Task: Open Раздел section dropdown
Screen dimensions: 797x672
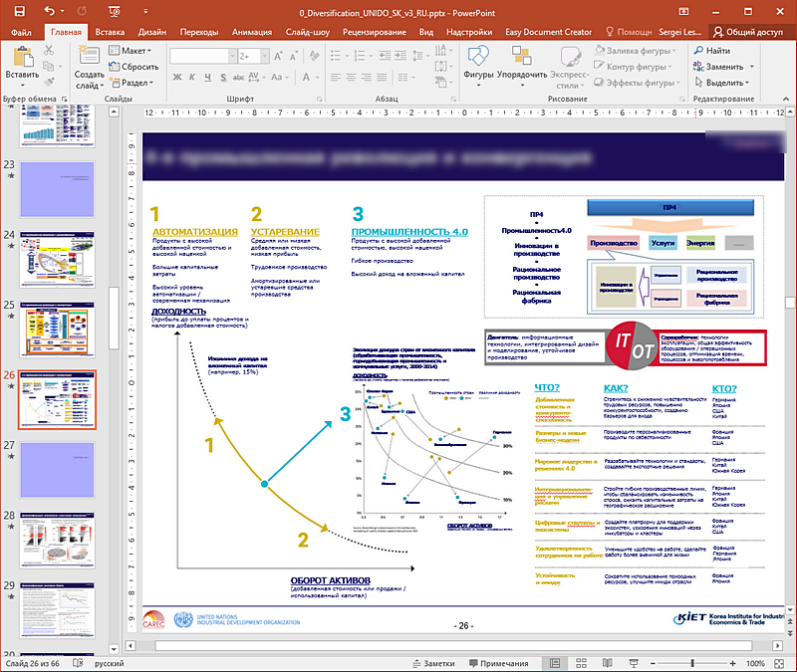Action: [x=131, y=82]
